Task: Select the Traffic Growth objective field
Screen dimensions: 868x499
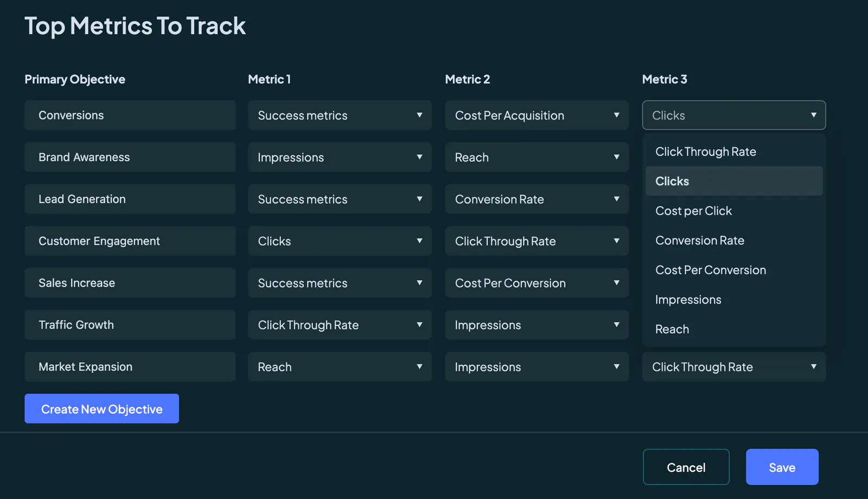Action: coord(130,325)
